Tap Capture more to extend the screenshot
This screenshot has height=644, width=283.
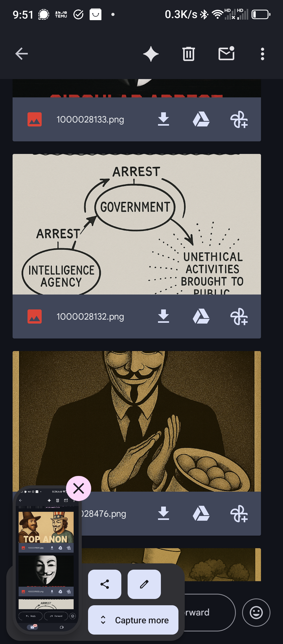tap(133, 620)
